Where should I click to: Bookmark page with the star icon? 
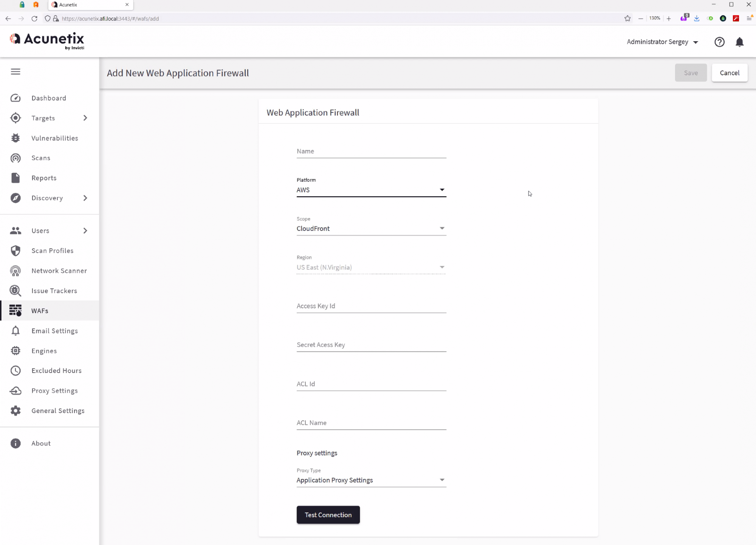(627, 19)
